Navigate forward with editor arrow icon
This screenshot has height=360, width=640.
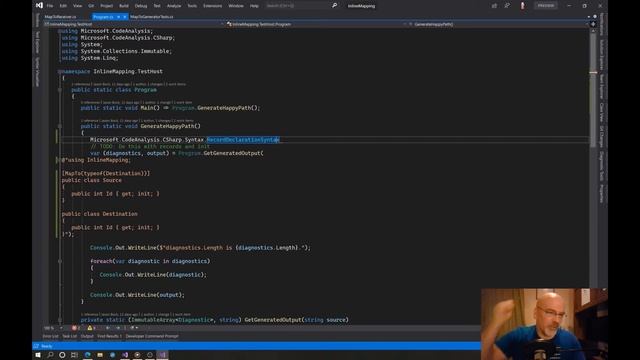pos(118,328)
